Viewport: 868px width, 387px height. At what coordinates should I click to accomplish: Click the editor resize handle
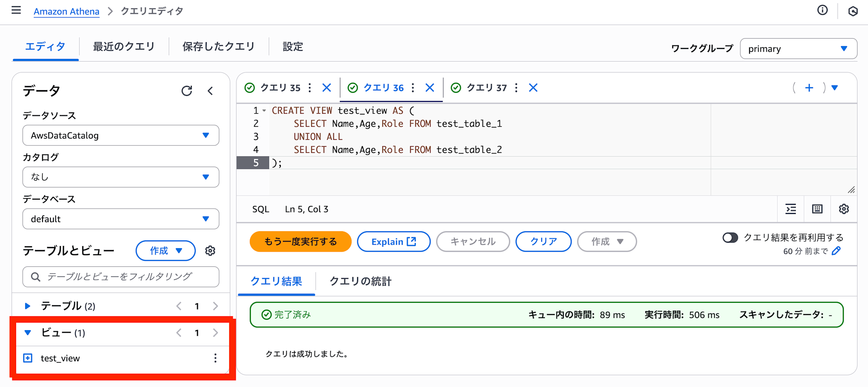coord(851,190)
